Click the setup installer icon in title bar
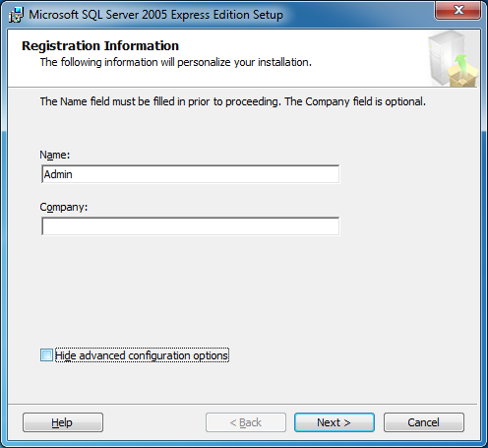 [x=16, y=15]
